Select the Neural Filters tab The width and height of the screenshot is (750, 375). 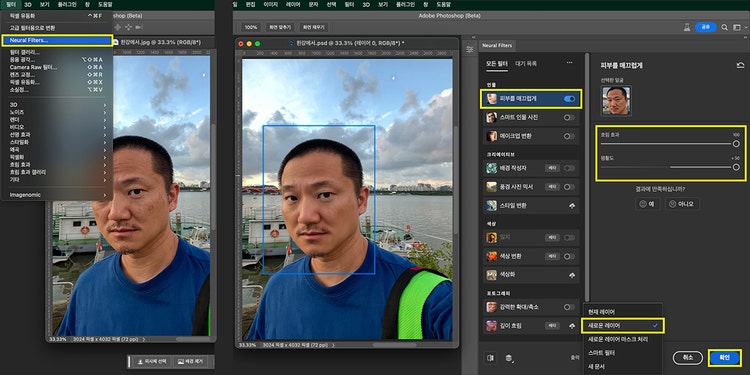tap(497, 45)
